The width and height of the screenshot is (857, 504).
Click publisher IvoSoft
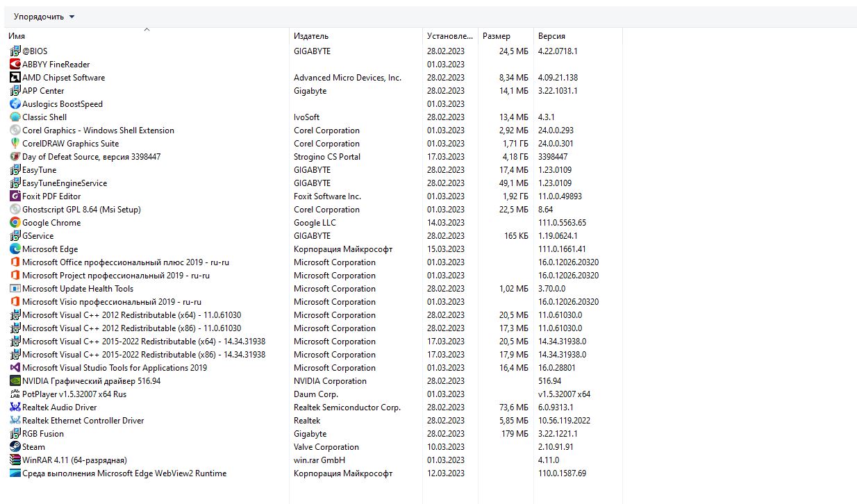click(306, 117)
